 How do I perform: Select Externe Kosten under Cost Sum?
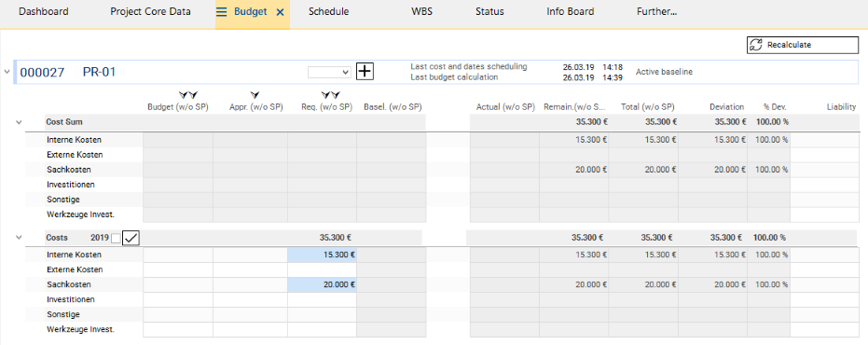pyautogui.click(x=75, y=155)
